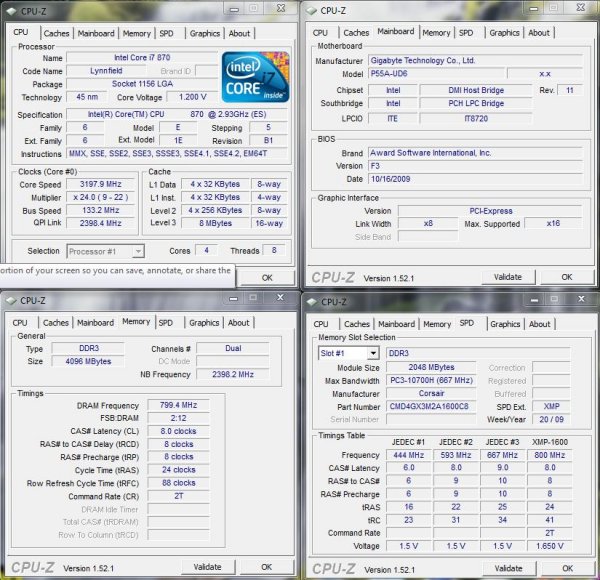Image resolution: width=600 pixels, height=580 pixels.
Task: Click CPU-Z title icon in SPD window
Action: point(312,302)
